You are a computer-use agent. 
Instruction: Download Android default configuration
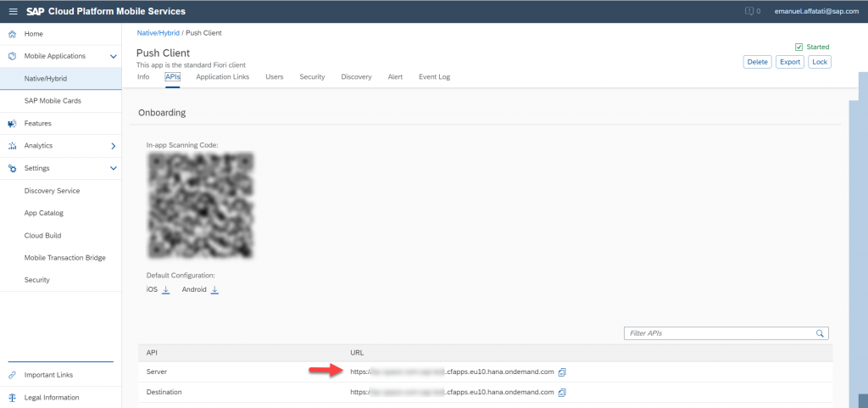214,289
